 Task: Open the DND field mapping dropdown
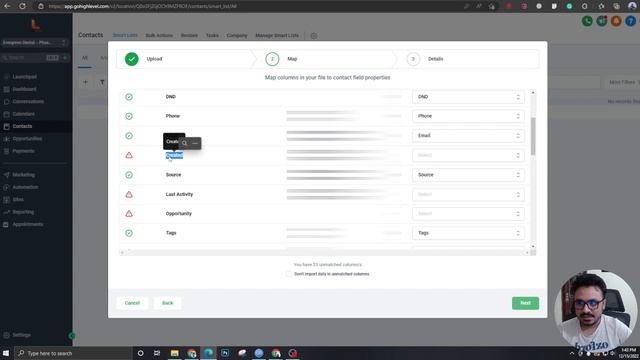click(468, 97)
